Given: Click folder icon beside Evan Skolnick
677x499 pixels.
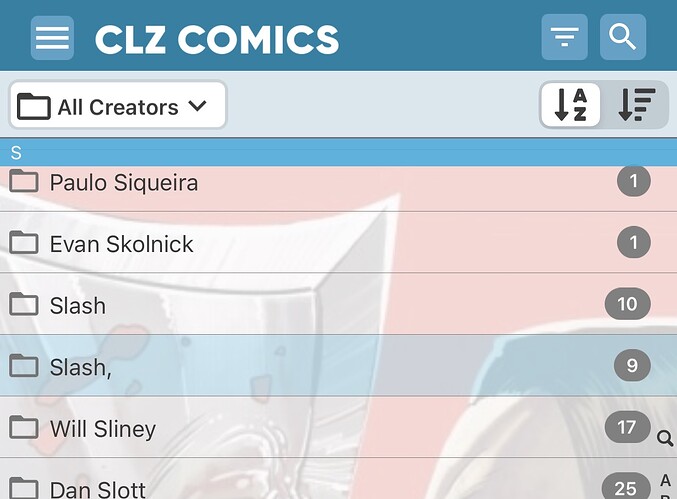Looking at the screenshot, I should [x=24, y=243].
